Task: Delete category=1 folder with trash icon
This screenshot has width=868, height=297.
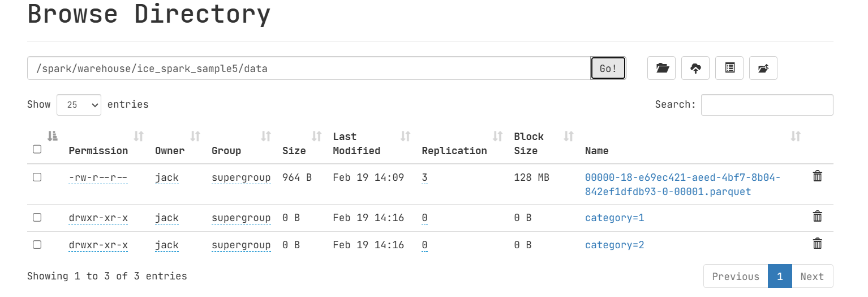Action: [x=817, y=217]
